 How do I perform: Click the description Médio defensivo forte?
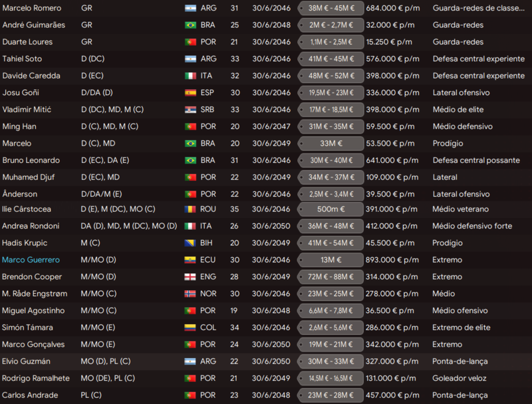pyautogui.click(x=472, y=227)
